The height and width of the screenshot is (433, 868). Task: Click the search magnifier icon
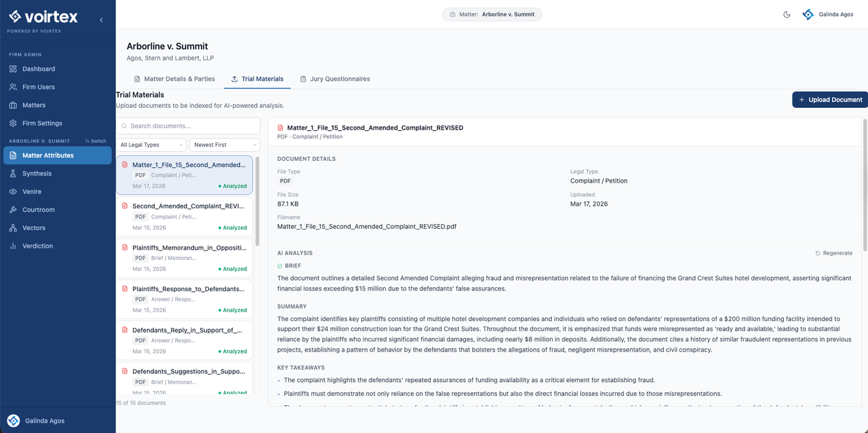124,126
